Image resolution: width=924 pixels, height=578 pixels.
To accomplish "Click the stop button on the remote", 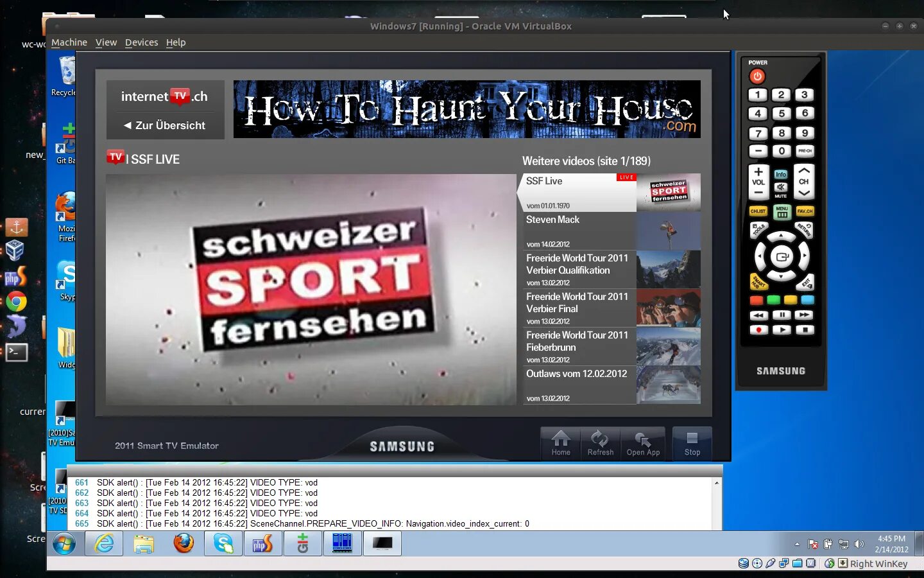I will point(804,329).
